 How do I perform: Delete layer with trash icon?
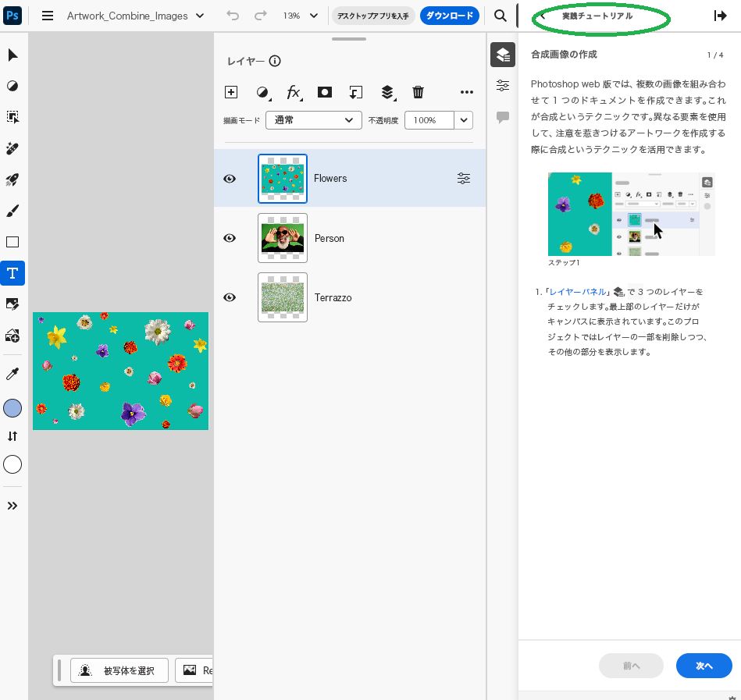(419, 92)
